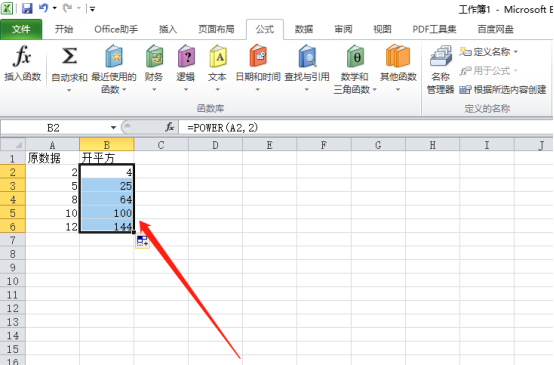This screenshot has width=554, height=365.
Task: Expand the Text (文本) dropdown arrow
Action: [218, 90]
